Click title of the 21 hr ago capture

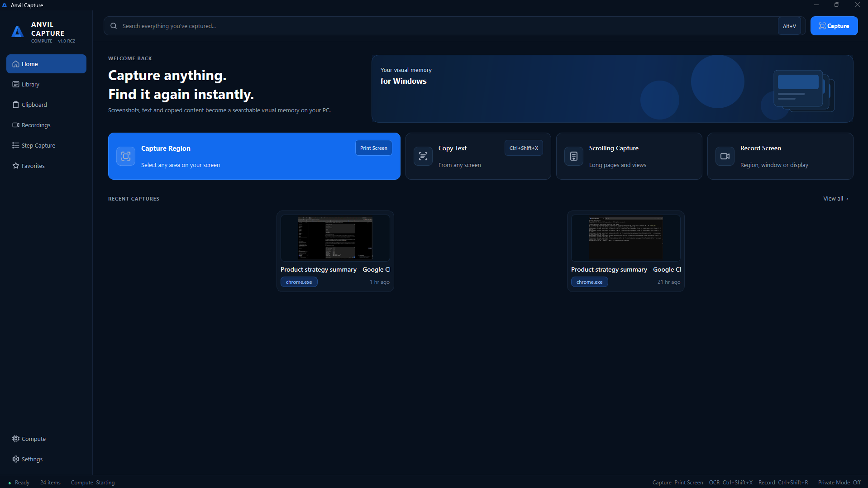tap(626, 269)
